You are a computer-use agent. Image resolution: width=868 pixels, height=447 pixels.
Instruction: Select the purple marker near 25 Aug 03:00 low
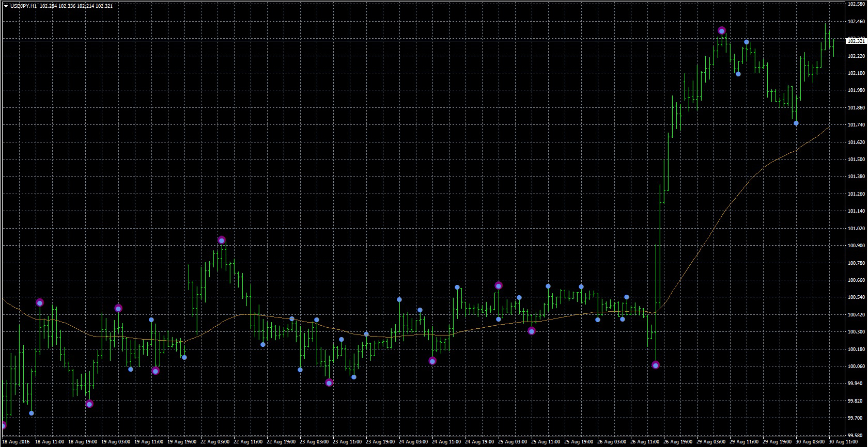pyautogui.click(x=532, y=331)
